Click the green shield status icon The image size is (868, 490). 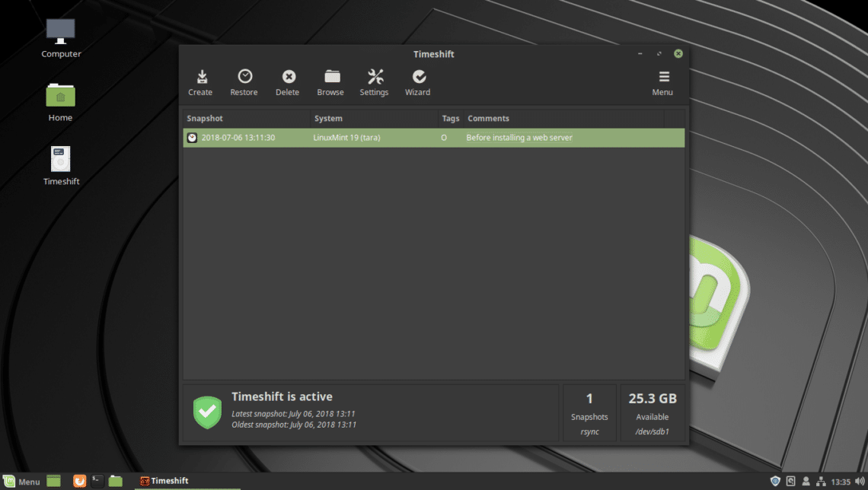click(208, 412)
